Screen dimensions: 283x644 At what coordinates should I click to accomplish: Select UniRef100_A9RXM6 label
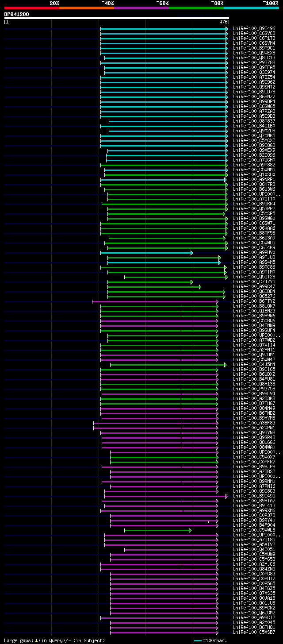254,510
